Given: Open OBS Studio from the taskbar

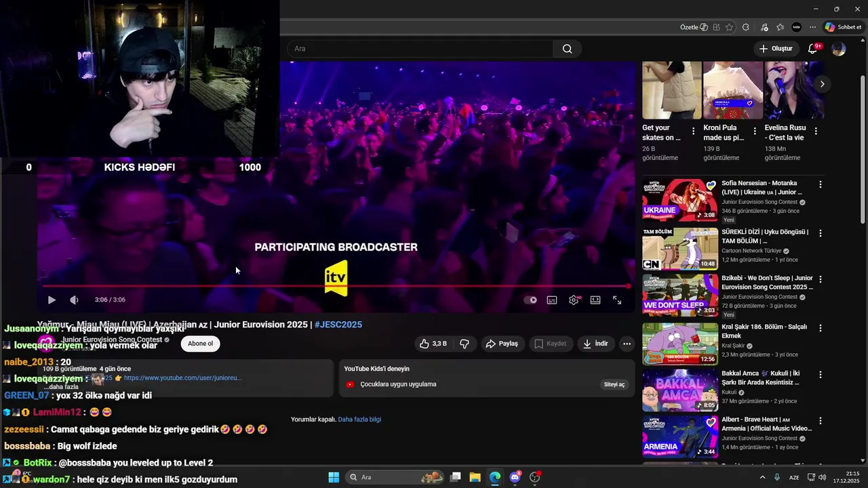Looking at the screenshot, I should pyautogui.click(x=535, y=477).
